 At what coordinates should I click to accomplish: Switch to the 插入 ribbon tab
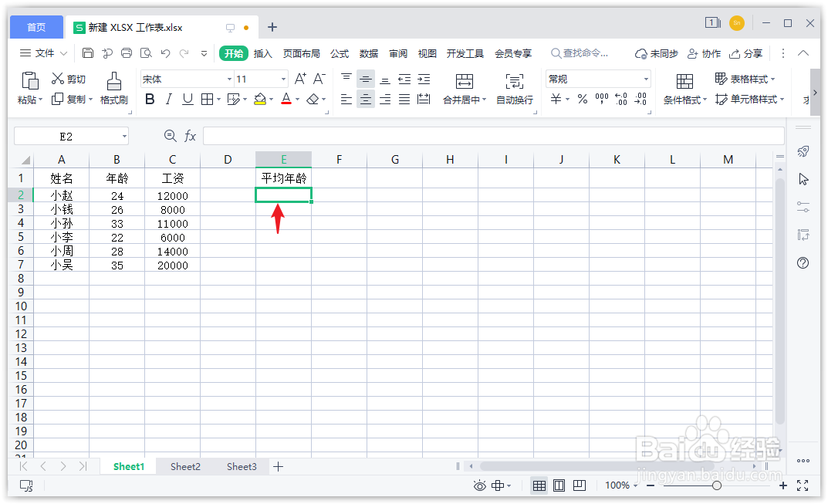(262, 53)
